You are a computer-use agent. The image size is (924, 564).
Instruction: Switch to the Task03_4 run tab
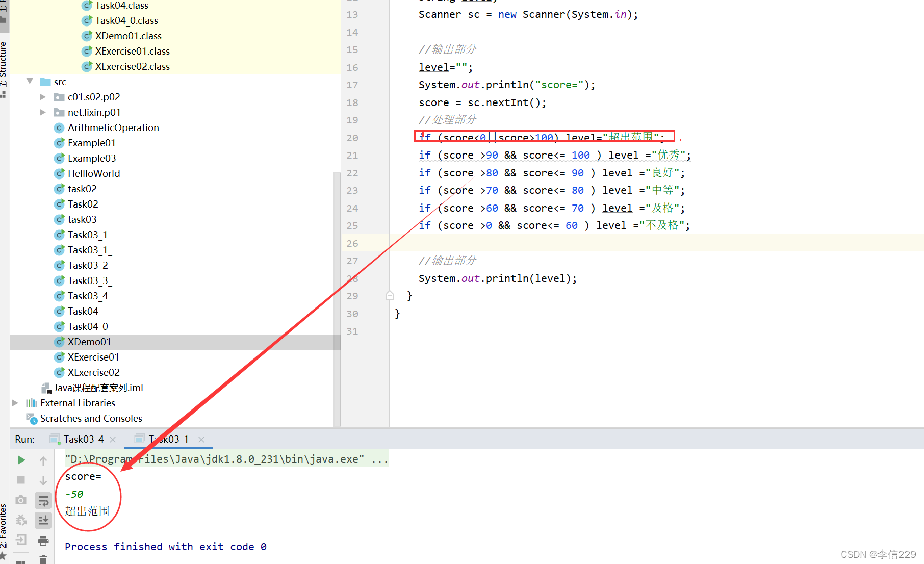pos(84,439)
